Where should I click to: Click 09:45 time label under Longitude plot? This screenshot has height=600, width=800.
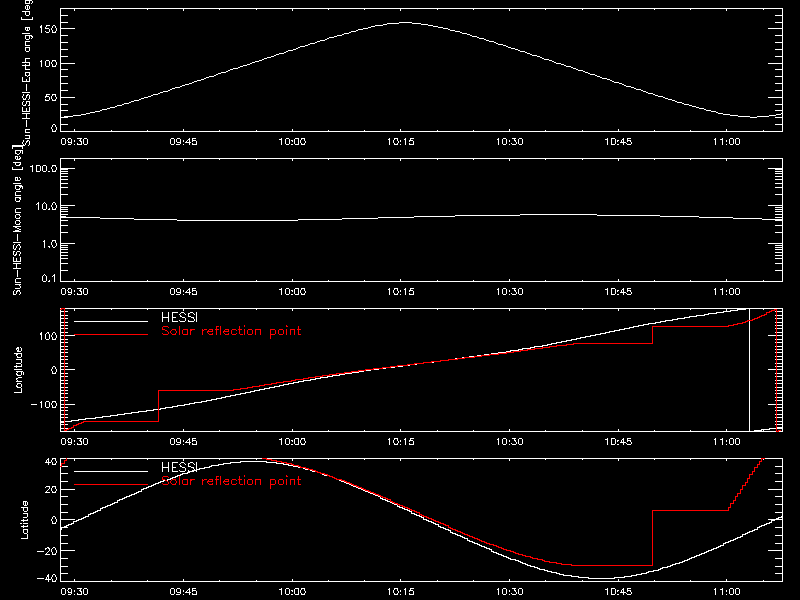(183, 442)
